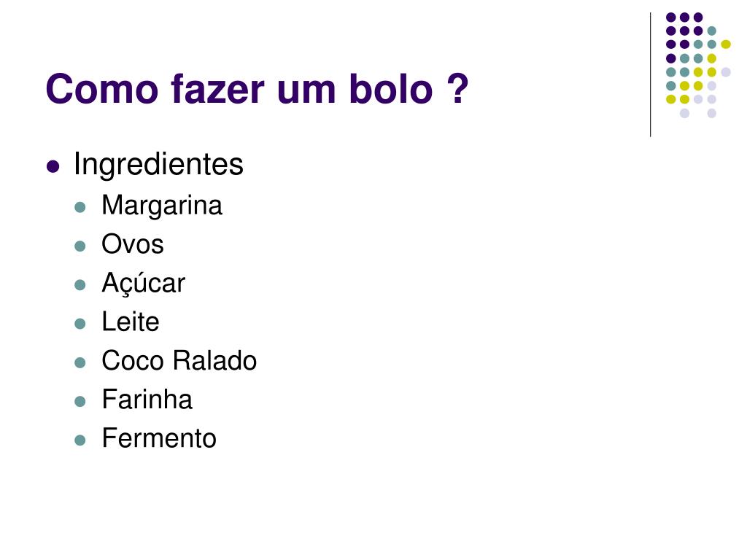The image size is (747, 560).
Task: Click the 'Fermento' list item
Action: tap(159, 438)
